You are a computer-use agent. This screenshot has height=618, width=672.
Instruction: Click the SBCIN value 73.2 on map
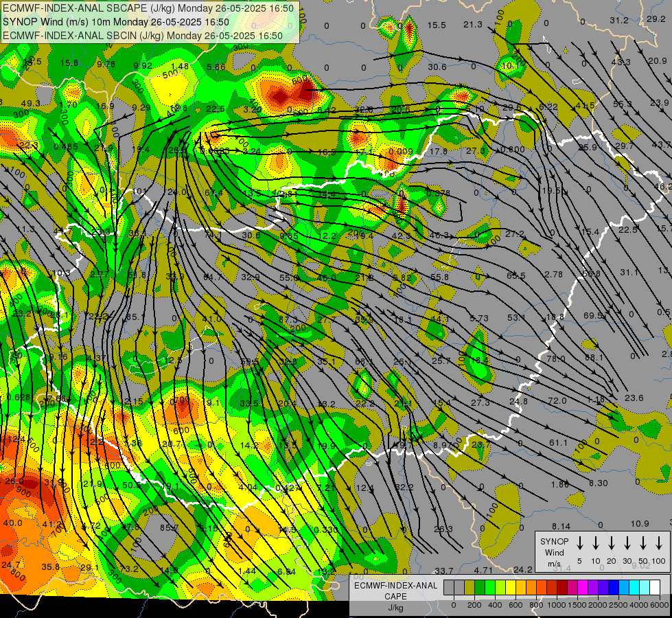[129, 569]
